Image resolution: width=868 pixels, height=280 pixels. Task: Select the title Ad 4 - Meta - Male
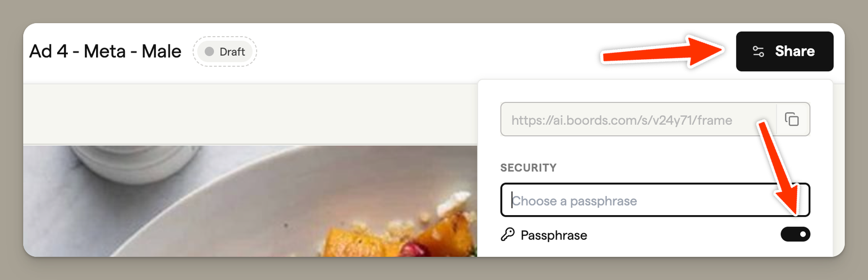(x=105, y=51)
